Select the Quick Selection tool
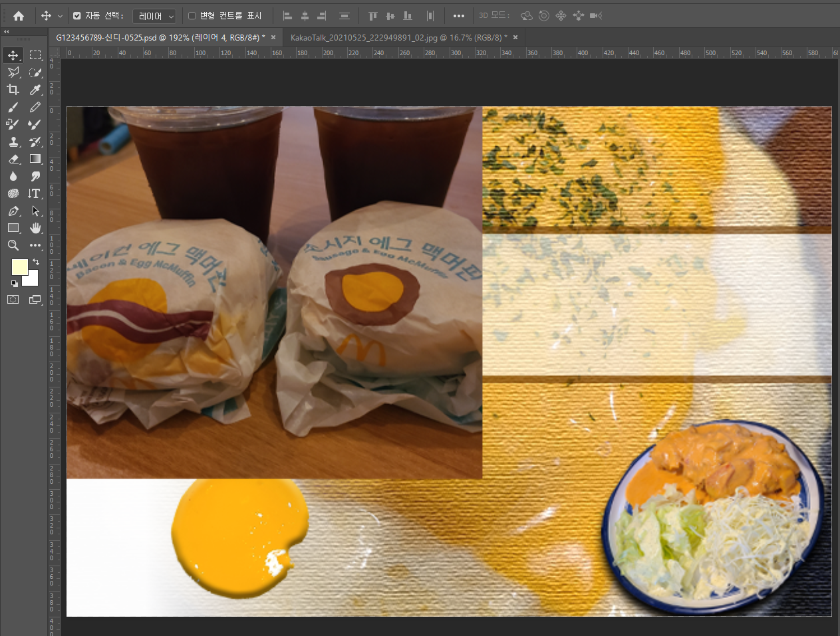Screen dimensions: 840x636 click(35, 72)
